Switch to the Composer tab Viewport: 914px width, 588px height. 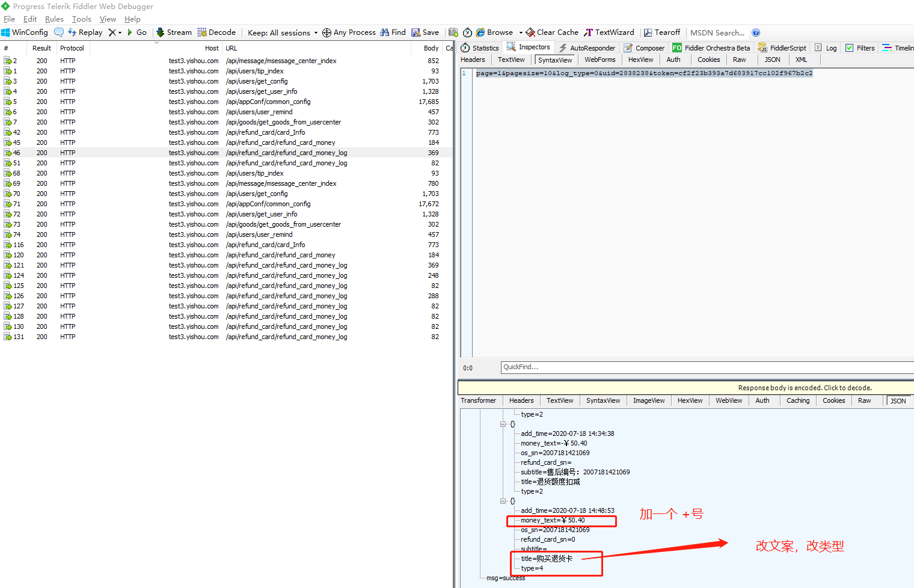(x=644, y=48)
